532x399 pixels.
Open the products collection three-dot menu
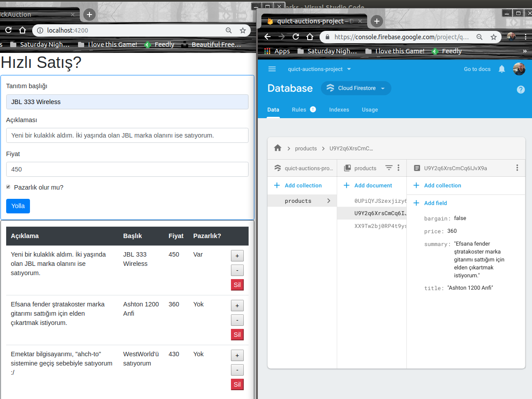tap(398, 168)
